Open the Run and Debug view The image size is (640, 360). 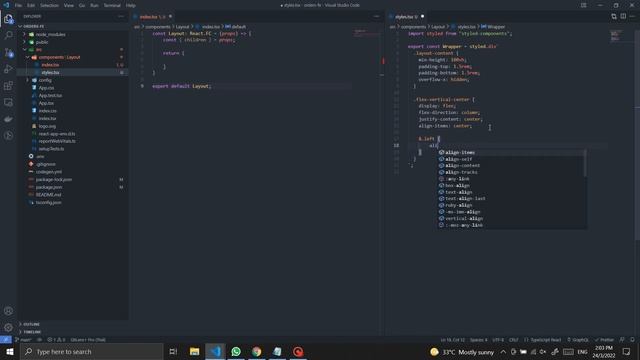point(8,69)
